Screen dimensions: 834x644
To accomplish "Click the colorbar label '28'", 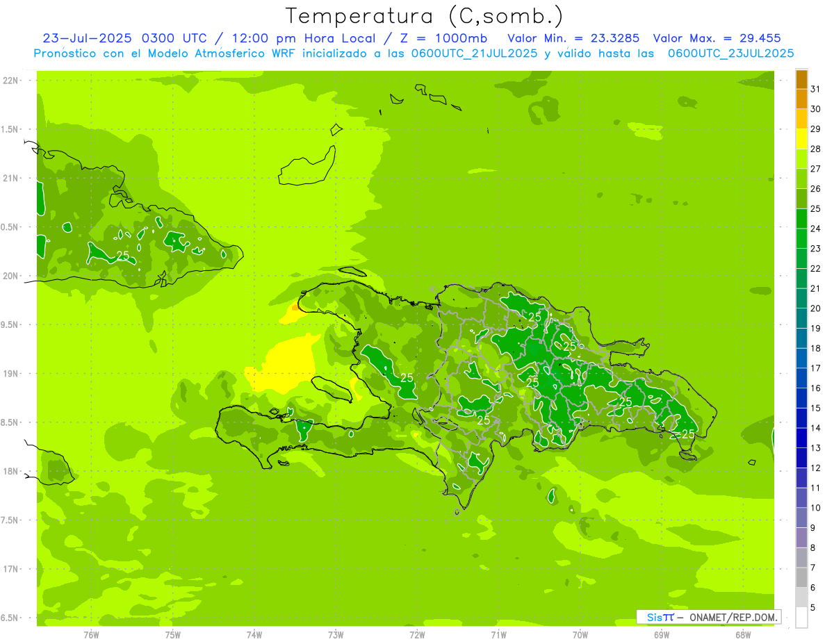I will click(815, 149).
